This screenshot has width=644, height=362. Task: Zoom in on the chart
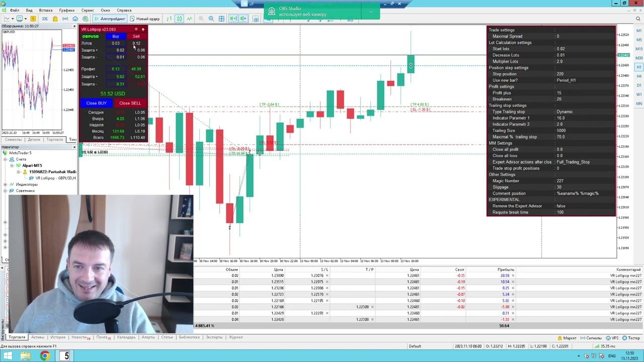[x=201, y=19]
